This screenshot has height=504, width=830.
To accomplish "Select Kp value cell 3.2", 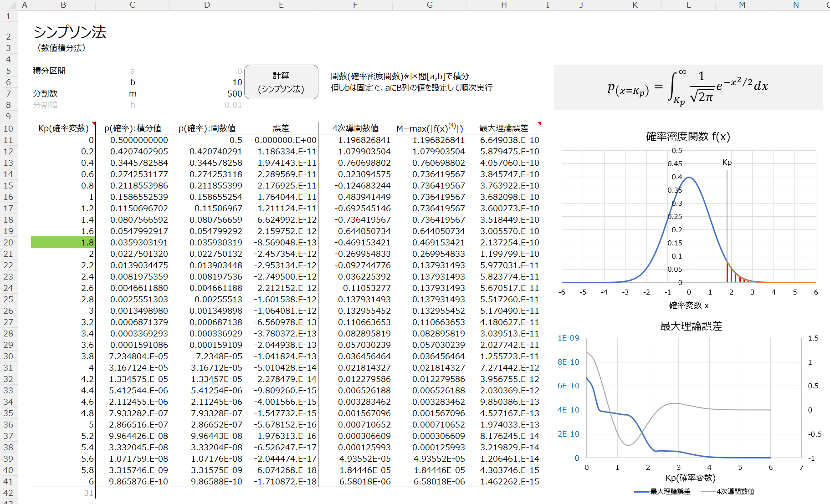I will (x=63, y=322).
